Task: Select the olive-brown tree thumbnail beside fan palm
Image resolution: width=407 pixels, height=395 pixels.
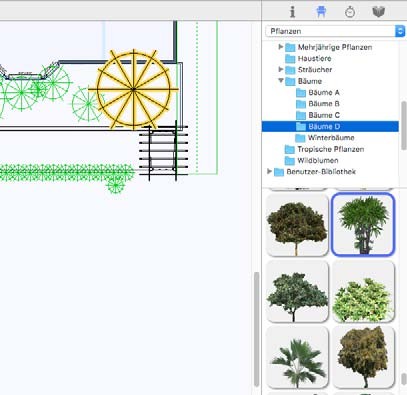Action: coord(363,357)
